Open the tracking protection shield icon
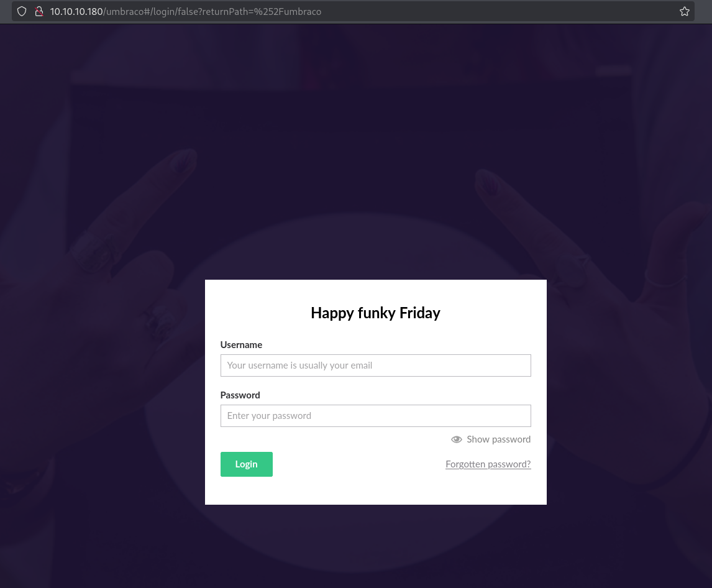Image resolution: width=712 pixels, height=588 pixels. pos(22,11)
